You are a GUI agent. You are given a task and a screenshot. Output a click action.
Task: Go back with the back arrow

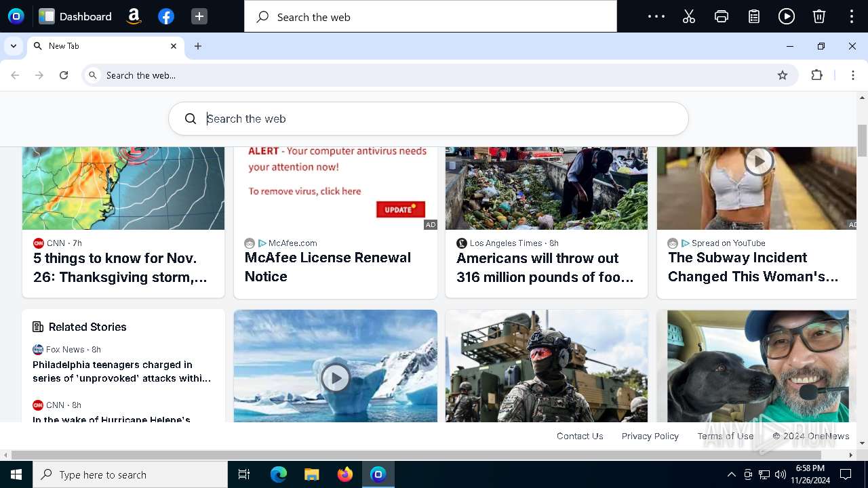15,75
